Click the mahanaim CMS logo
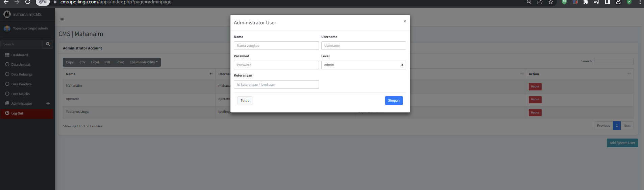 point(7,15)
